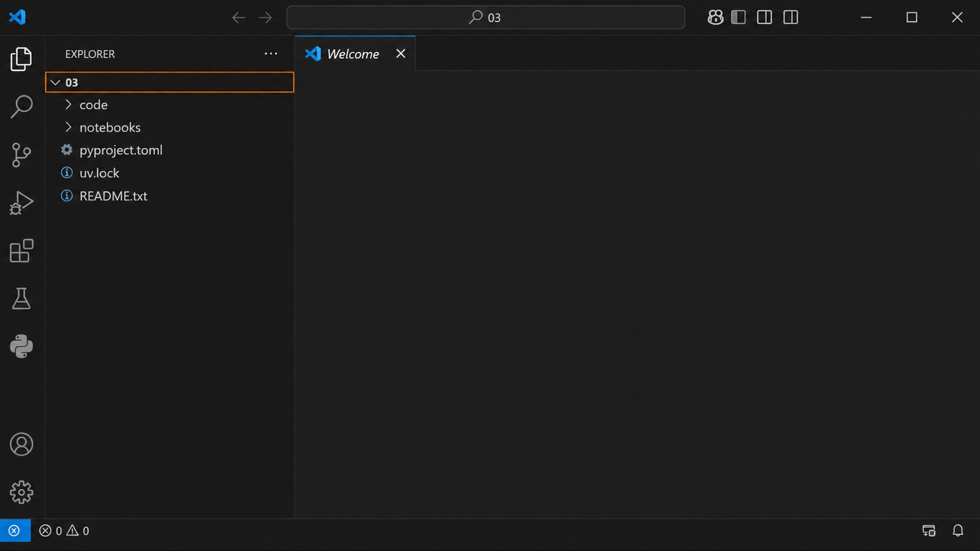
Task: Open the Python extension view
Action: pos(21,347)
